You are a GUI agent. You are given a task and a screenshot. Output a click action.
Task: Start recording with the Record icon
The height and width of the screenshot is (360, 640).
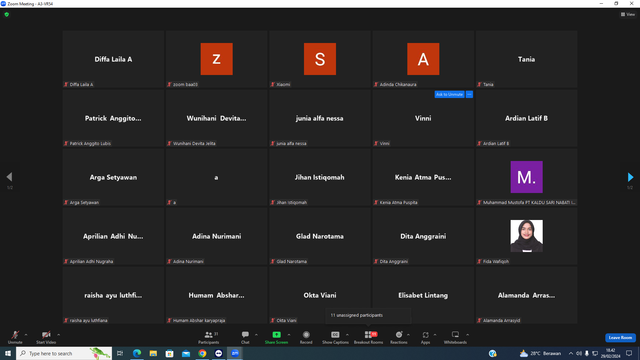pos(306,337)
